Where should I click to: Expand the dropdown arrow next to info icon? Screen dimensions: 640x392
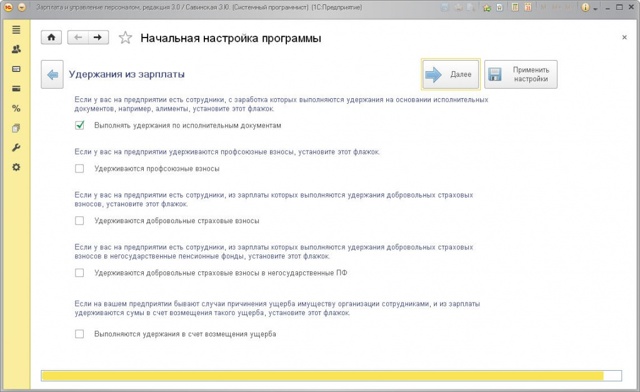(596, 8)
